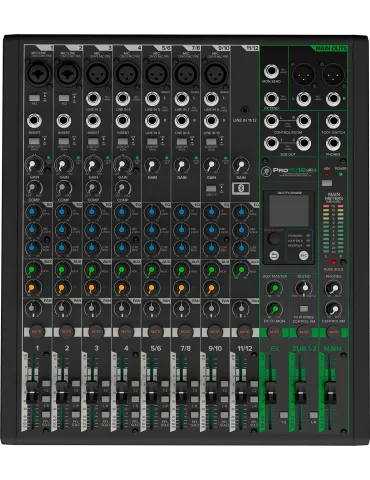Click the channel 1 INSERT jack
The height and width of the screenshot is (480, 370).
[35, 121]
